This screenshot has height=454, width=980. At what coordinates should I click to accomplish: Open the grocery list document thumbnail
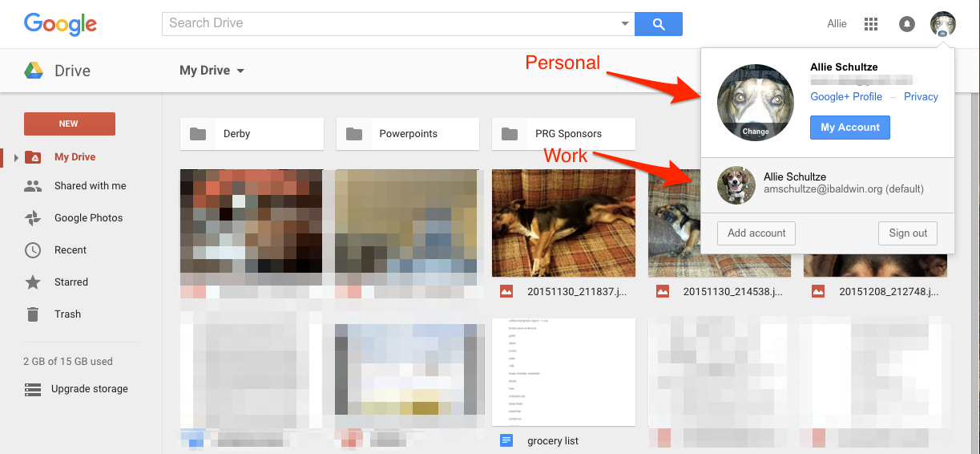coord(563,372)
